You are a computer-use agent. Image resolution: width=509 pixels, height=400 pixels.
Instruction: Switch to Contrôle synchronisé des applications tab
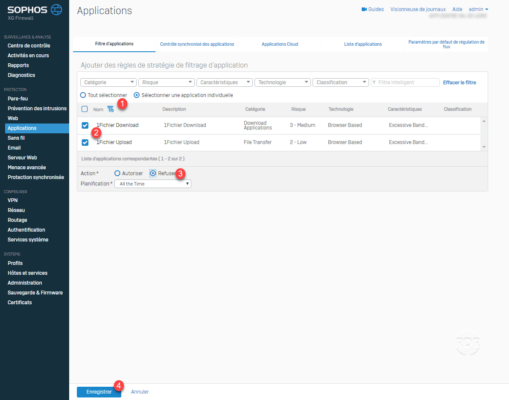197,44
